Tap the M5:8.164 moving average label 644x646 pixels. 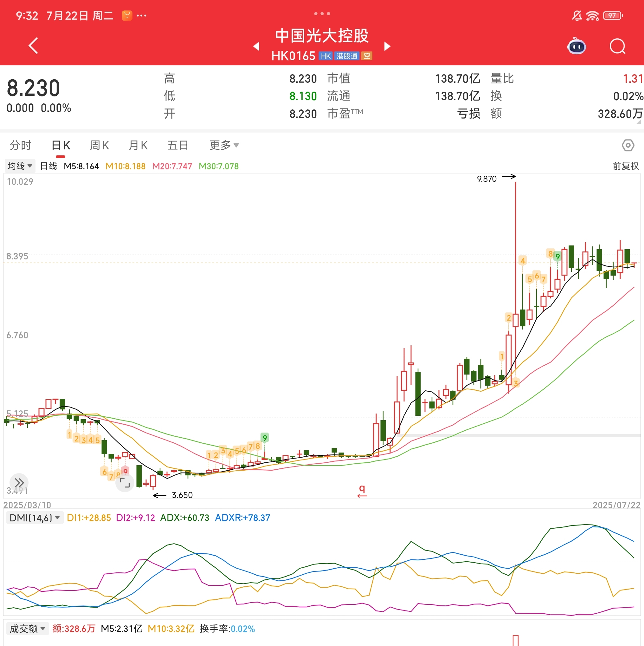(81, 166)
